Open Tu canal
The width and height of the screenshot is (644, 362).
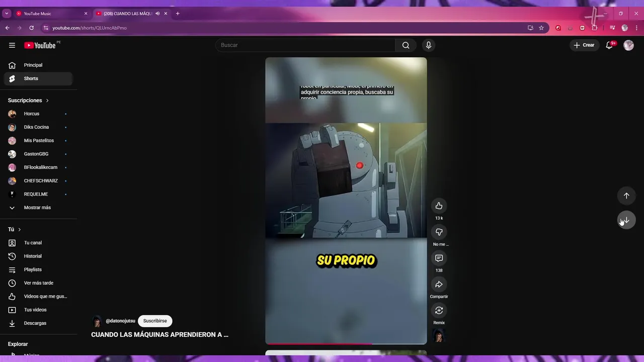[38, 243]
